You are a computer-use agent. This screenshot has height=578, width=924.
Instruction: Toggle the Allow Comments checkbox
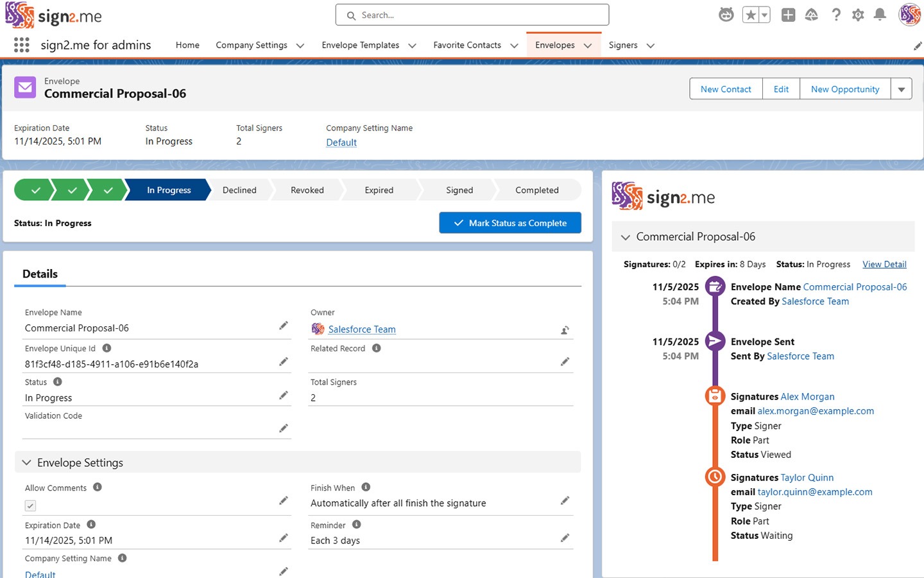click(x=30, y=506)
